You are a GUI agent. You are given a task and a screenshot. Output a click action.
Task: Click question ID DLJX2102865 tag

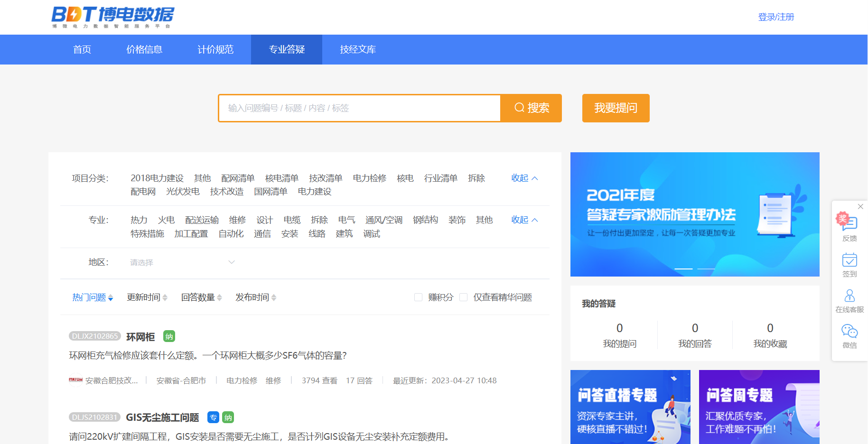point(95,336)
